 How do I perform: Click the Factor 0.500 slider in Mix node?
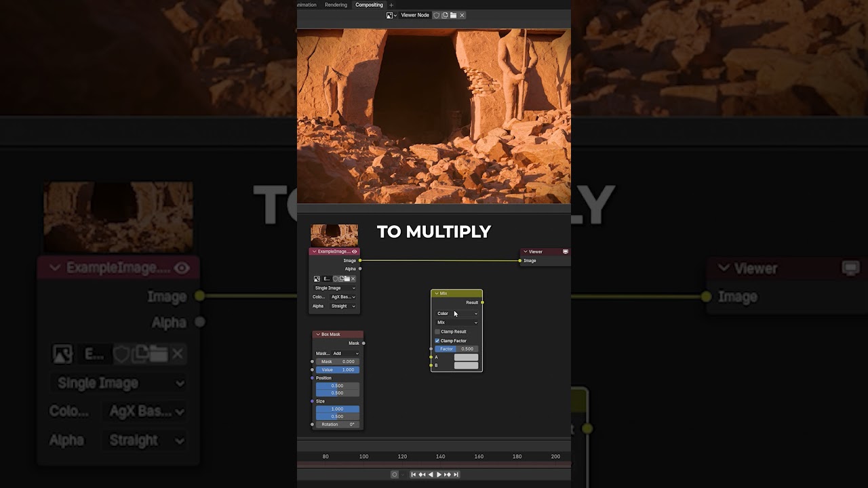(x=456, y=349)
